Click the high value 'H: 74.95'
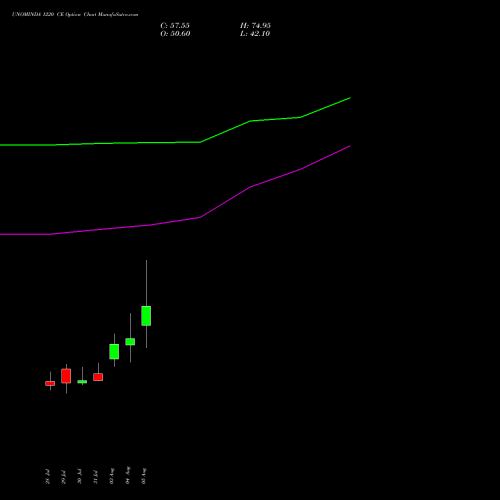This screenshot has width=500, height=500. click(255, 26)
